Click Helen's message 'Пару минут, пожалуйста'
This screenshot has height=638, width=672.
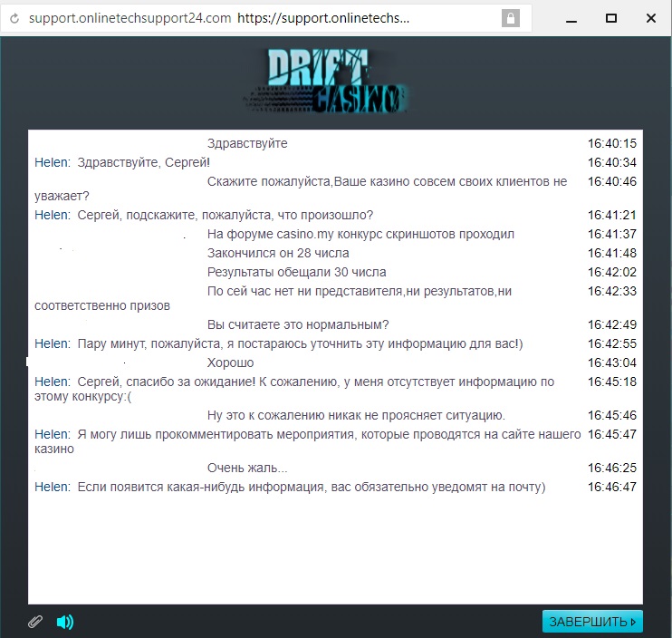tap(300, 343)
